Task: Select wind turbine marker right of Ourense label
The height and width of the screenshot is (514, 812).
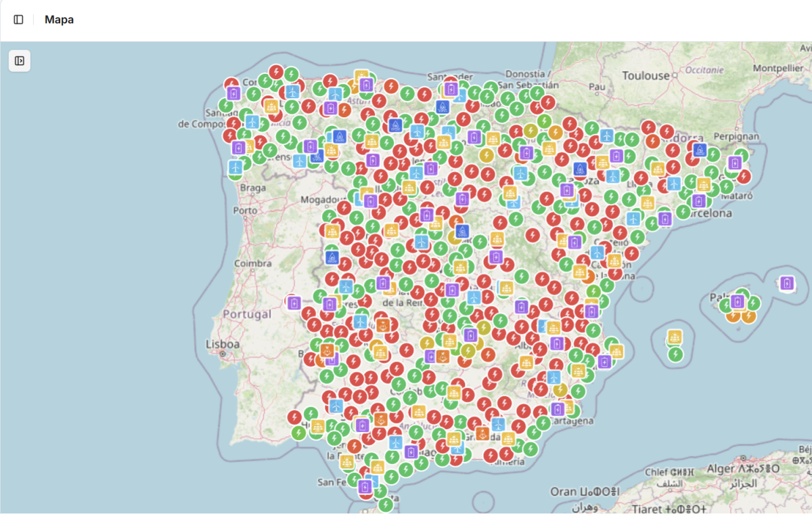Action: click(x=300, y=161)
